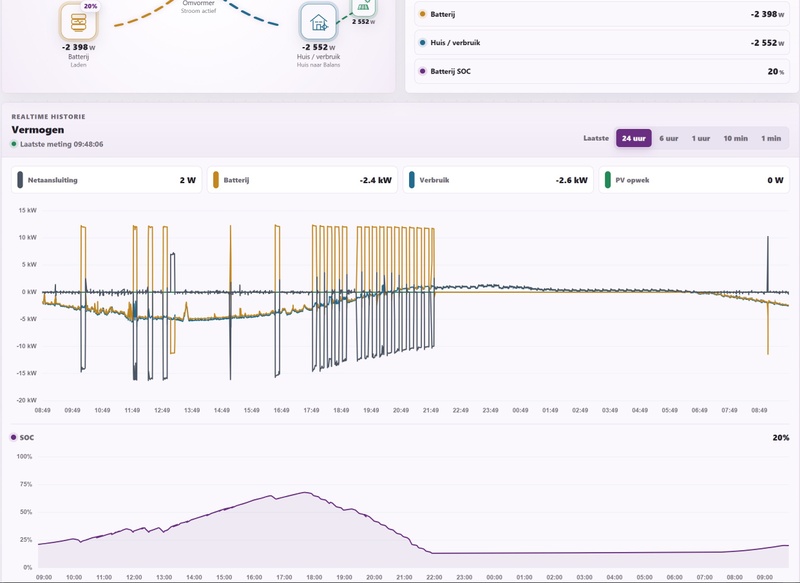The image size is (800, 583).
Task: Click the Omvormer label
Action: 198,3
